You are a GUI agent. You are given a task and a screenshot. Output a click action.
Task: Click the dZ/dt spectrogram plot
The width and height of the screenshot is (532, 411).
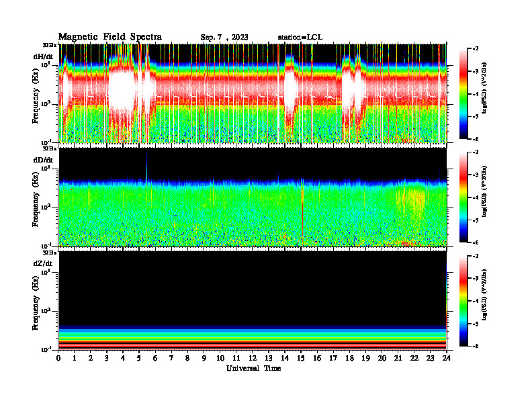pyautogui.click(x=253, y=300)
